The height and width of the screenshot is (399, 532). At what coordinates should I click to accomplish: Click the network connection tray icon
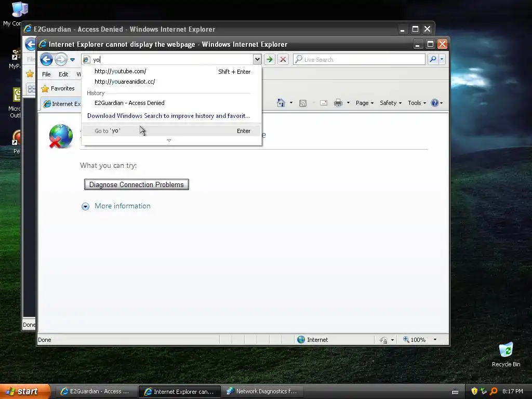[484, 391]
